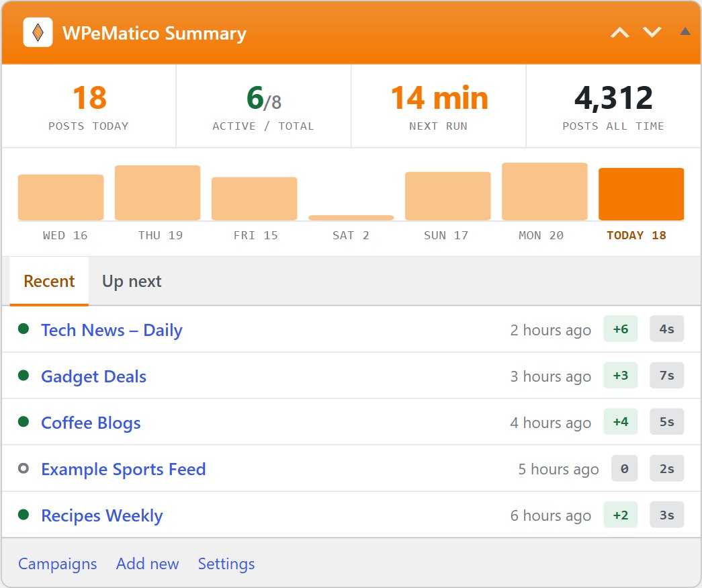Click the 5s duration badge for Coffee Blogs
This screenshot has height=588, width=702.
pyautogui.click(x=666, y=421)
